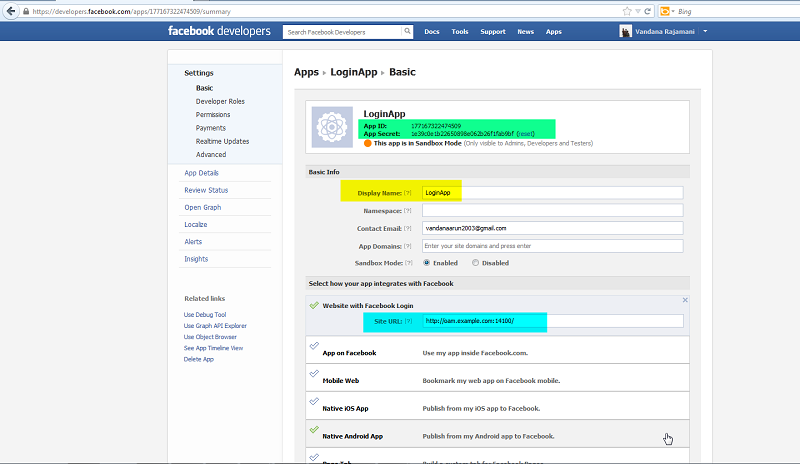Open Realtime Updates settings
The height and width of the screenshot is (464, 800).
tap(222, 141)
